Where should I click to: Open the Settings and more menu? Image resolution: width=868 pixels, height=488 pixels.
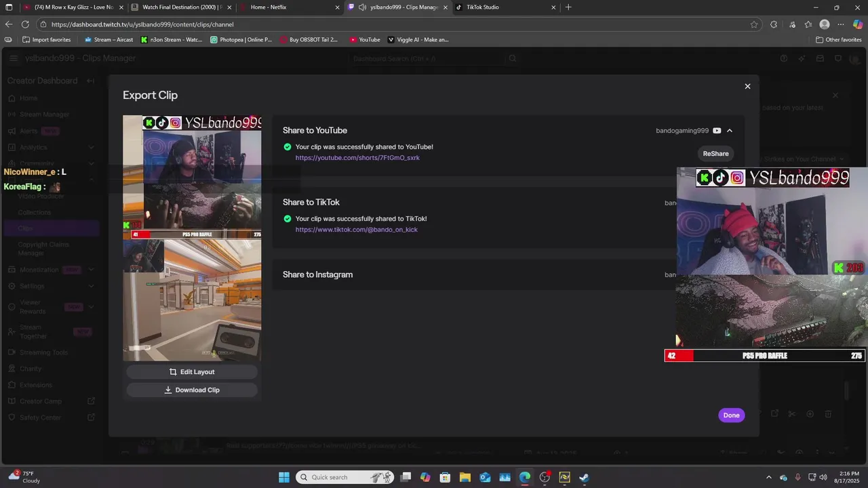[x=841, y=24]
